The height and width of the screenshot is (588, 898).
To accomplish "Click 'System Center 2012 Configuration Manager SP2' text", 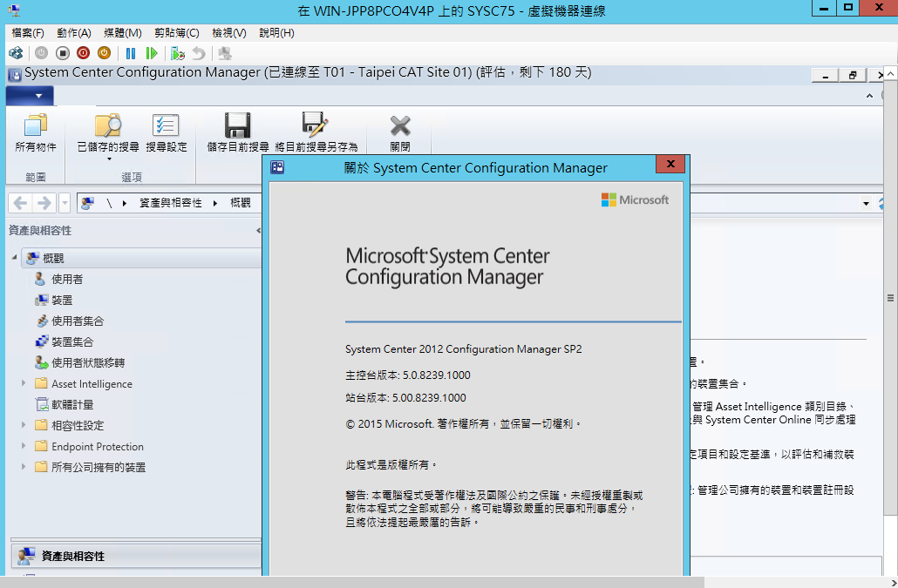I will tap(463, 349).
